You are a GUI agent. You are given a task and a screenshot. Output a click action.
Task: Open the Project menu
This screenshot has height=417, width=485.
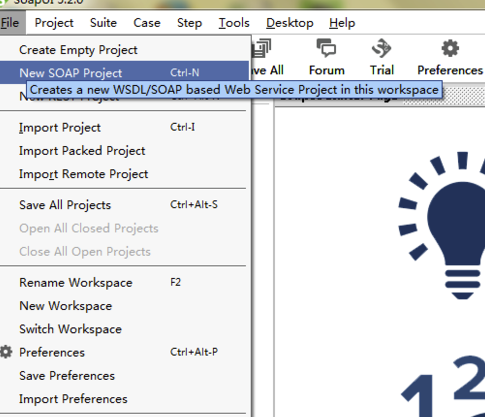pyautogui.click(x=54, y=23)
